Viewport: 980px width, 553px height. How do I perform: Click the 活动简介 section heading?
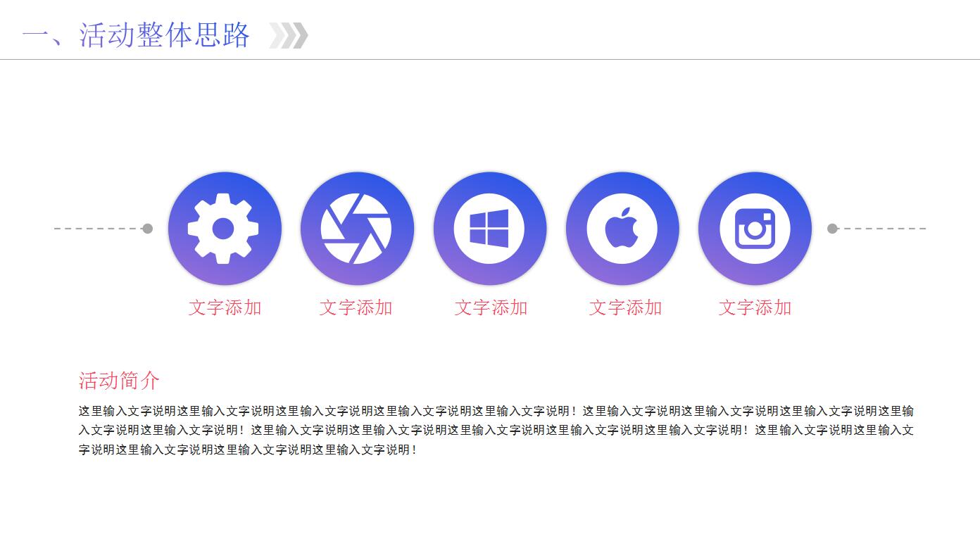pos(118,381)
